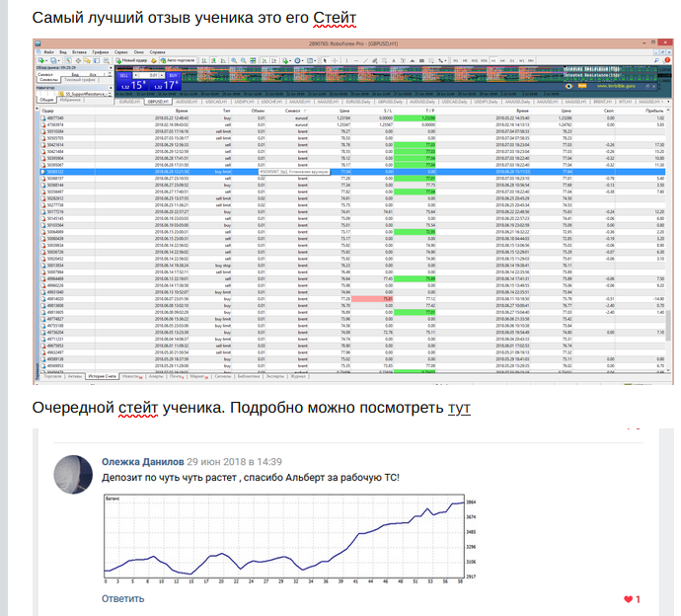
Task: Open the Navigator folder icon in toolbar
Action: click(87, 61)
